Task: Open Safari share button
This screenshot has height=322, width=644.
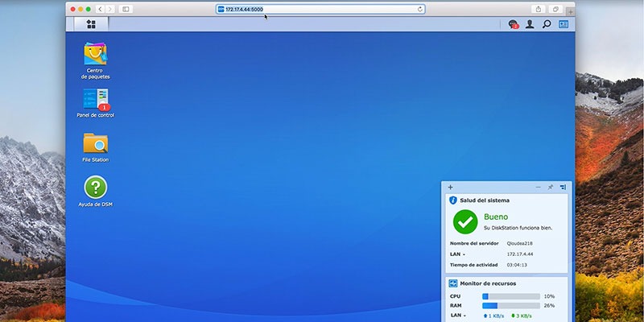Action: pyautogui.click(x=538, y=9)
